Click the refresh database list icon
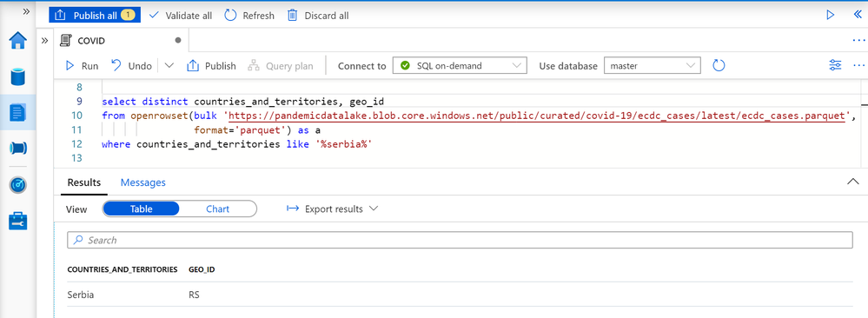Viewport: 868px width, 318px height. 719,65
